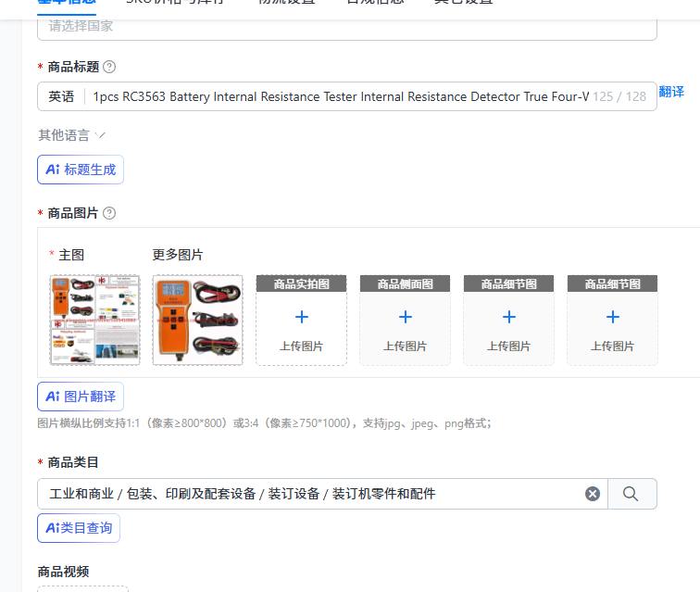700x592 pixels.
Task: Clear the selected 商品类目 value
Action: (593, 494)
